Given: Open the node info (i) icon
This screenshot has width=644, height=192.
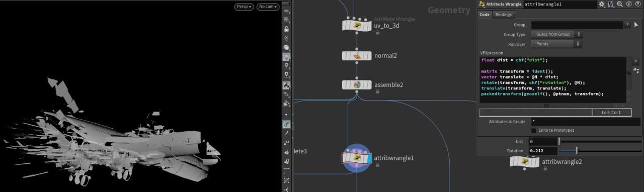Looking at the screenshot, I should 629,4.
